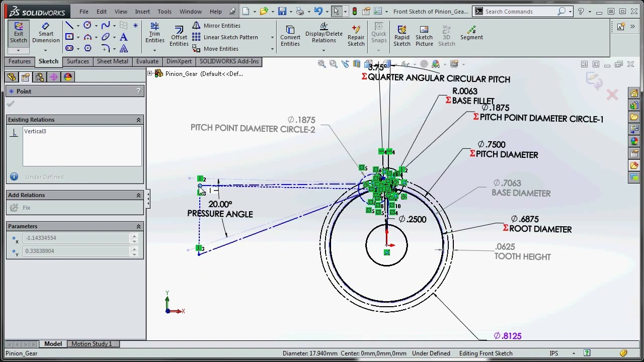Viewport: 644px width, 362px height.
Task: Click the 20.00° pressure angle dimension
Action: 220,204
